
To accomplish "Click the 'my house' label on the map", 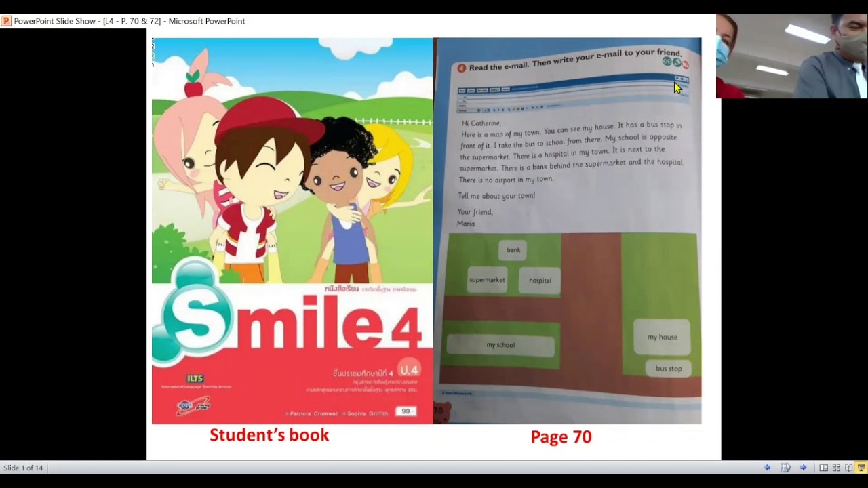I will [x=662, y=337].
